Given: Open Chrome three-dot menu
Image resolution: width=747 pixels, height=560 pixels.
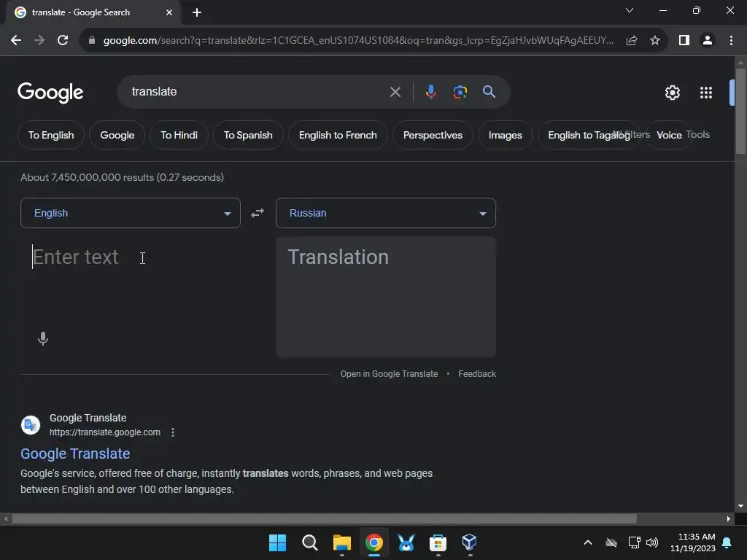Looking at the screenshot, I should click(x=731, y=41).
